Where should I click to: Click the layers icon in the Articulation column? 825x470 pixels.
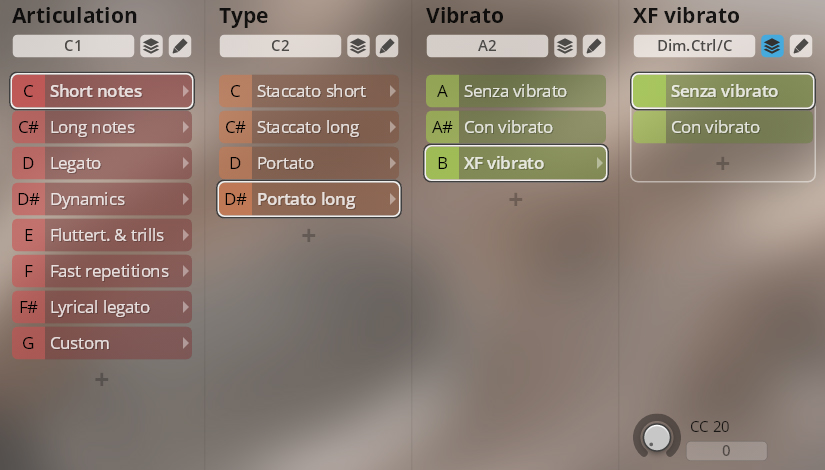pos(150,46)
